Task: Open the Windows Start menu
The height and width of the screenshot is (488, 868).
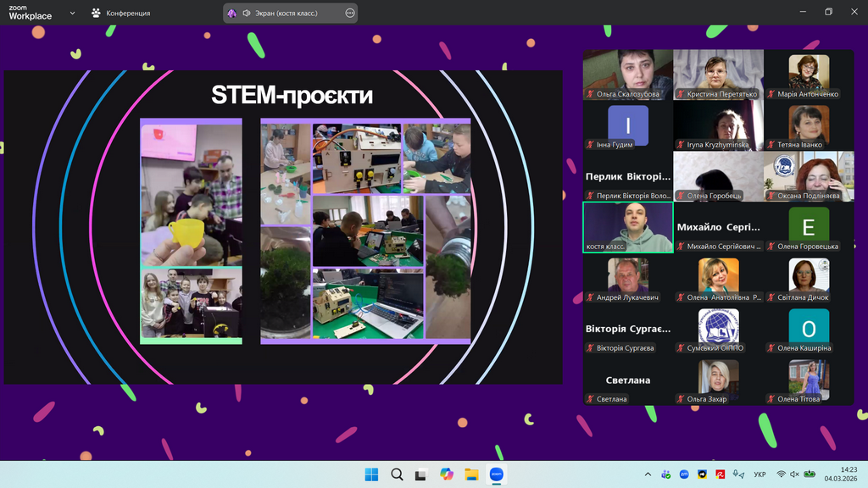Action: (371, 474)
